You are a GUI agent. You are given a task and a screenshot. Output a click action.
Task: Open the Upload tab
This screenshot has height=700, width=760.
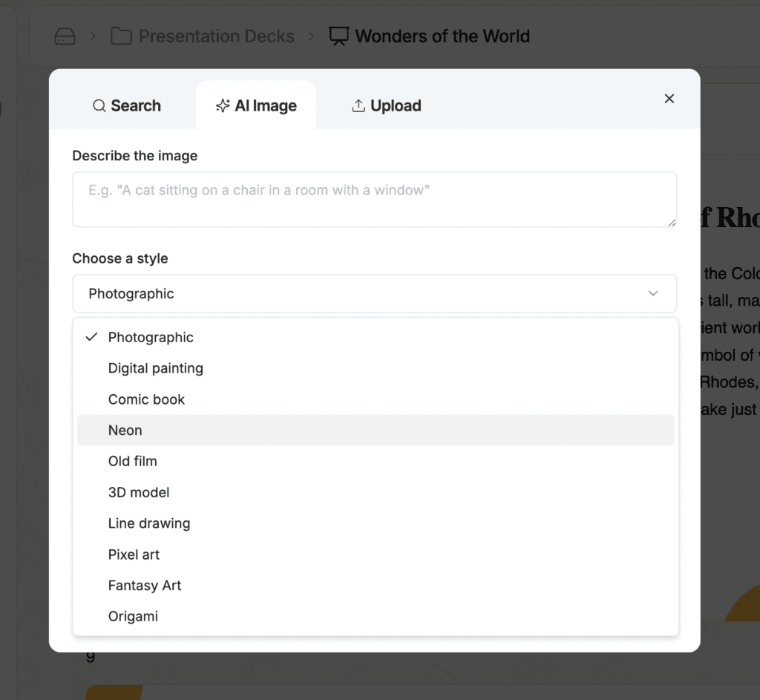coord(386,105)
